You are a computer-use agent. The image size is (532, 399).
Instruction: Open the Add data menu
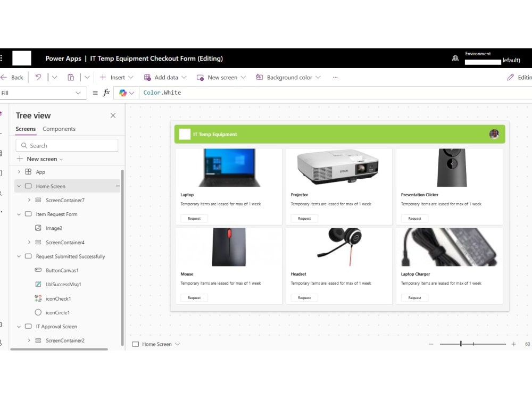[165, 77]
